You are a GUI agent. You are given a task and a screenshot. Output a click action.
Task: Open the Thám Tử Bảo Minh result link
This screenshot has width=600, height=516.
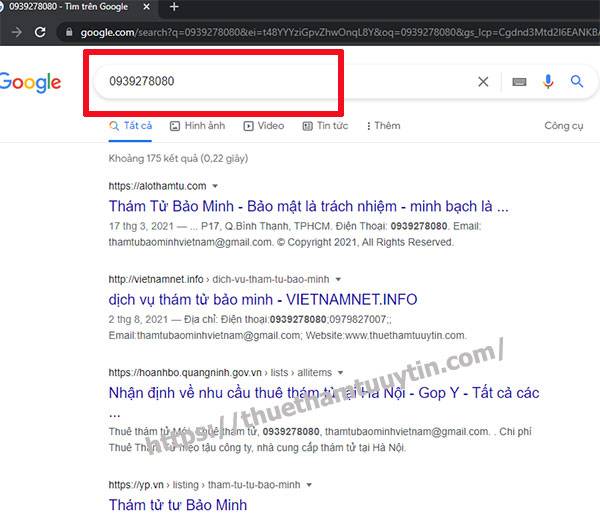pos(308,206)
